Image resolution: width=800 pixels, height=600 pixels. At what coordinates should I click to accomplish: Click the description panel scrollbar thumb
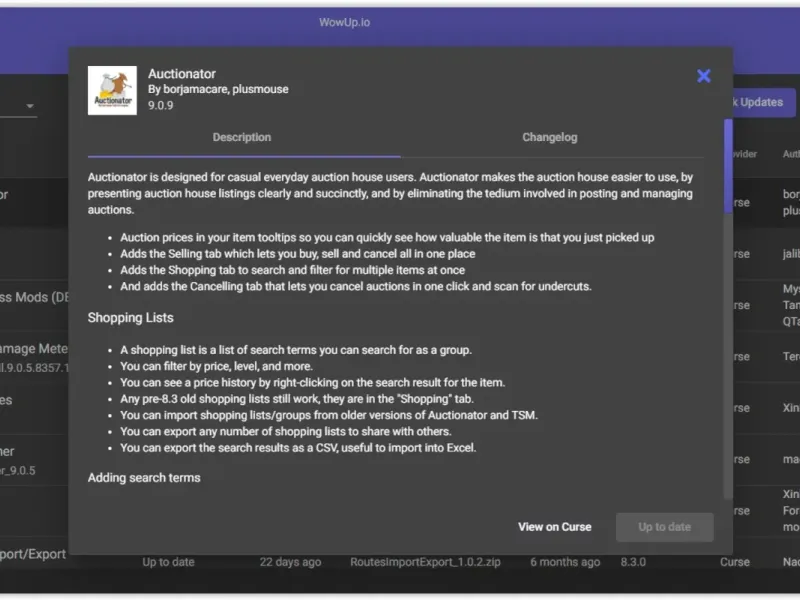[x=728, y=166]
